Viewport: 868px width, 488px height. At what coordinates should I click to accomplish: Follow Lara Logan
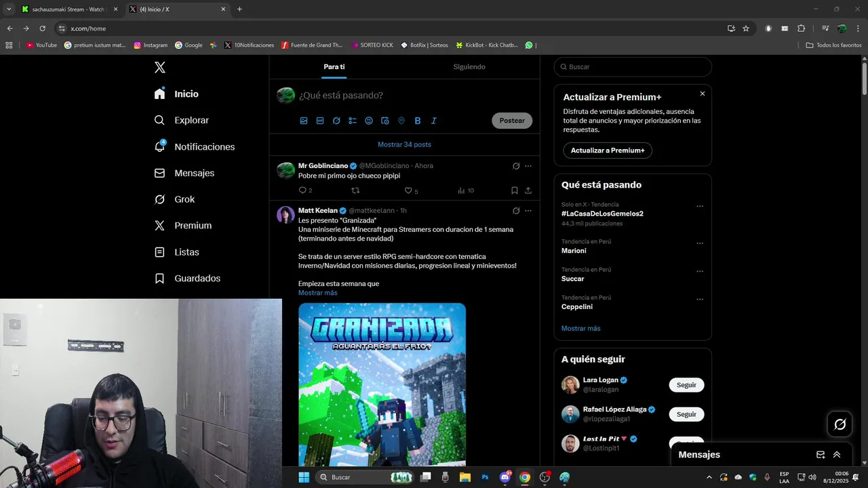[686, 385]
